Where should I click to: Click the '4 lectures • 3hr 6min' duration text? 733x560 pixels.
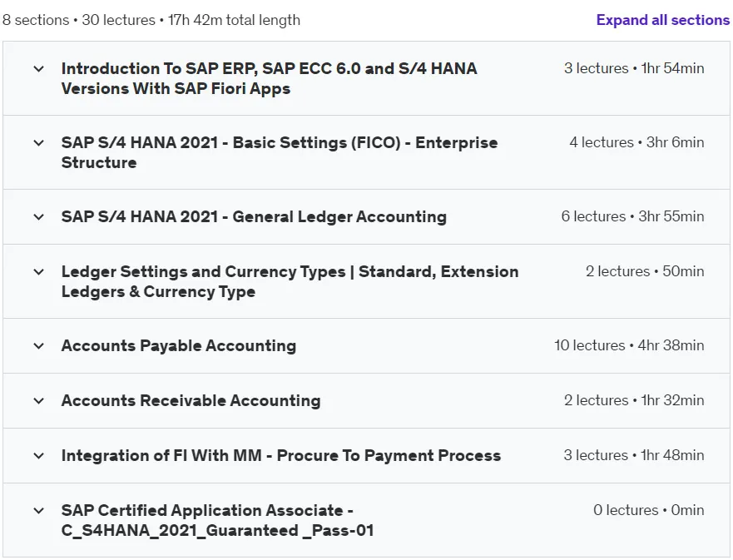[636, 142]
